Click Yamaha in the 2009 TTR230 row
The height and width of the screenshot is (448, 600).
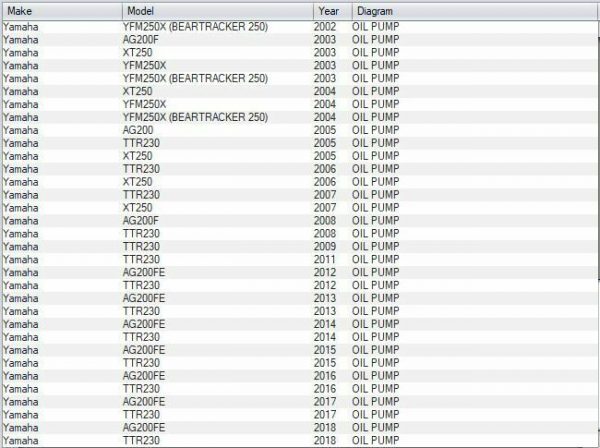(21, 247)
